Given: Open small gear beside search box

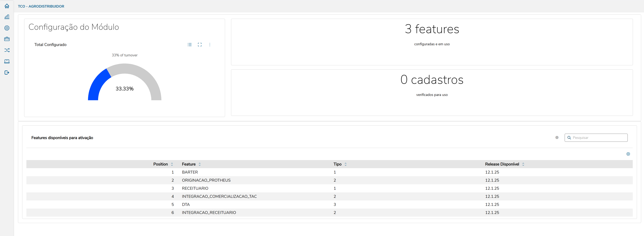Looking at the screenshot, I should (x=557, y=138).
